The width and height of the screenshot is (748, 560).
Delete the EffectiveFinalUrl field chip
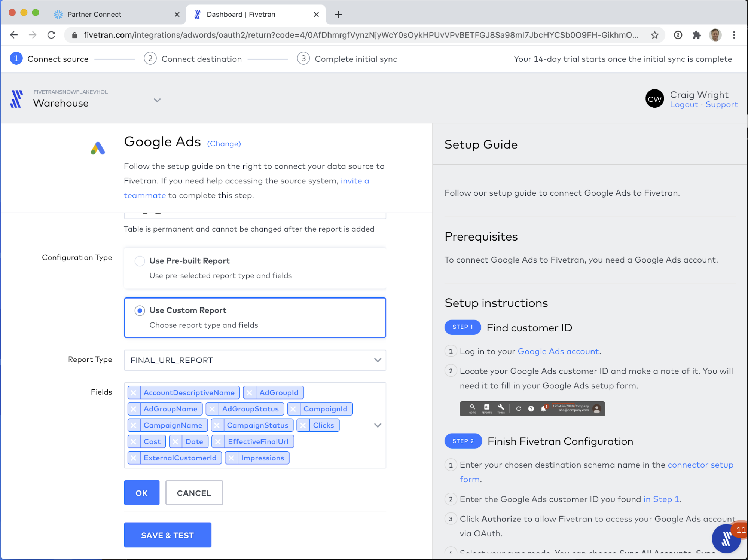(218, 442)
